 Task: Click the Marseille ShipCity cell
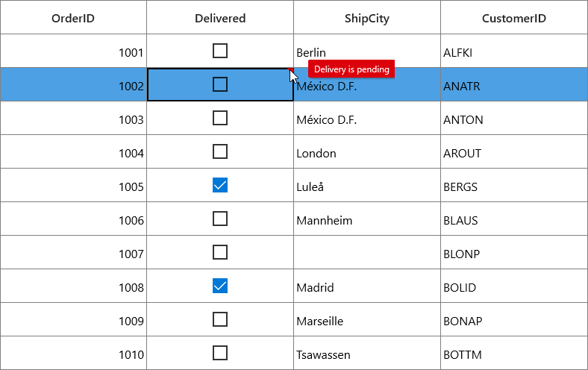click(x=366, y=319)
